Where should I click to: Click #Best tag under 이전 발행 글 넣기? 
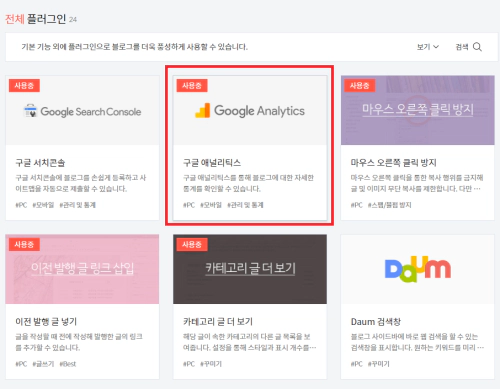(68, 364)
